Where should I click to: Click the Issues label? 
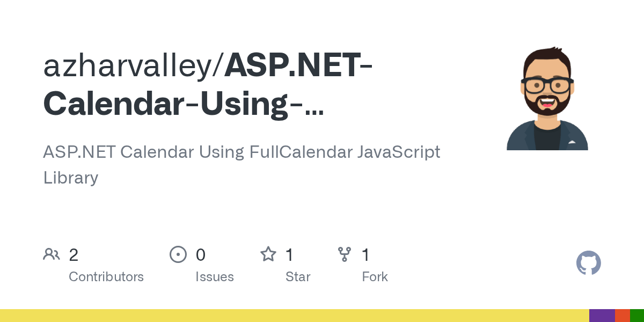pyautogui.click(x=215, y=277)
